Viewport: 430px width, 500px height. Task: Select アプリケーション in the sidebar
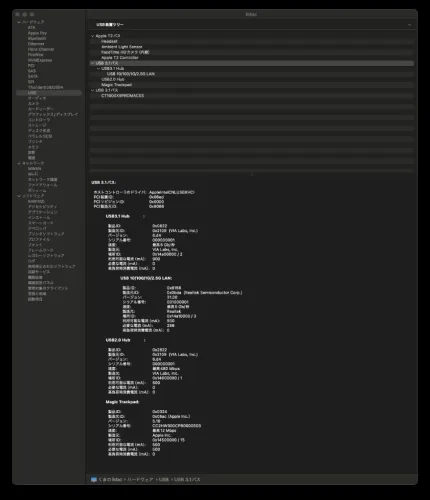tap(43, 212)
